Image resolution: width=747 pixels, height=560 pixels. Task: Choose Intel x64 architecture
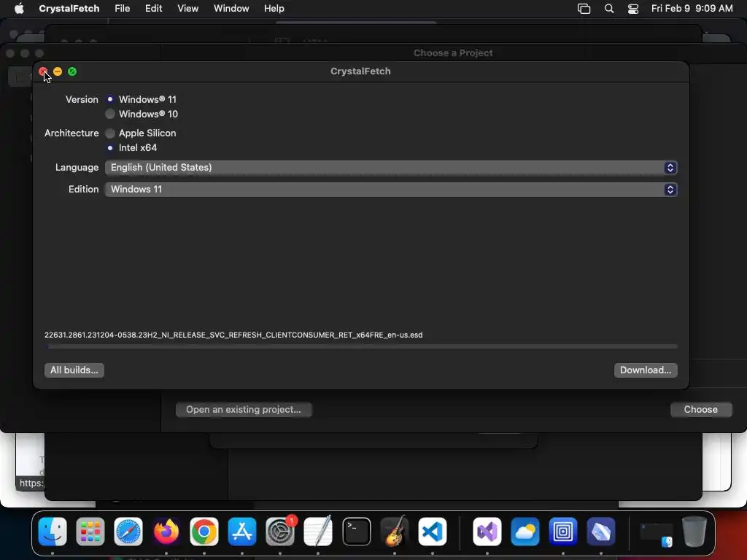coord(110,147)
